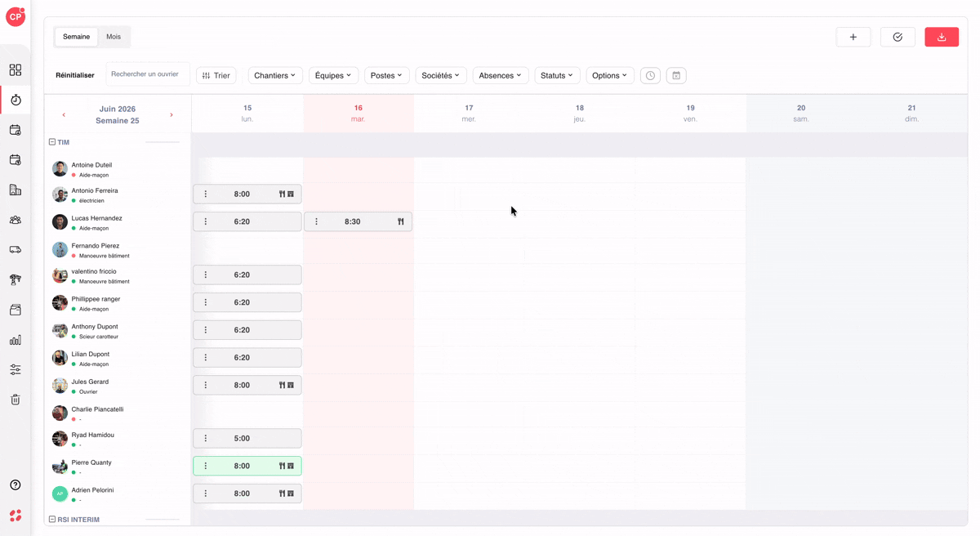Open the wallet icon in sidebar
This screenshot has width=980, height=536.
coord(16,310)
